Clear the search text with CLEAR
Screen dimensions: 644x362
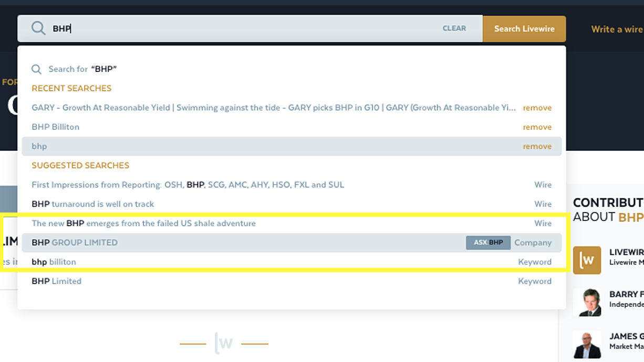pyautogui.click(x=454, y=29)
